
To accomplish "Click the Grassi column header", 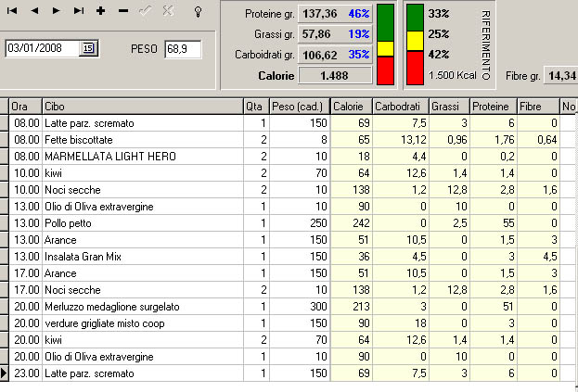I will tap(449, 107).
